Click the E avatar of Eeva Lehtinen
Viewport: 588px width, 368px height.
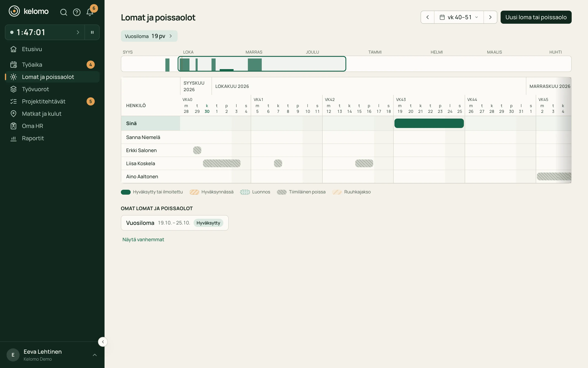pos(13,355)
